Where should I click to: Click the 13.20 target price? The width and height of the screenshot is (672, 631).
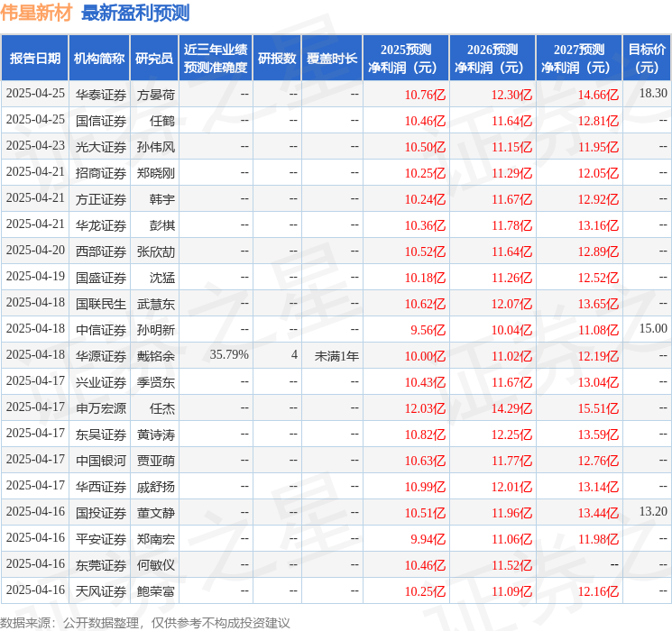tap(653, 511)
